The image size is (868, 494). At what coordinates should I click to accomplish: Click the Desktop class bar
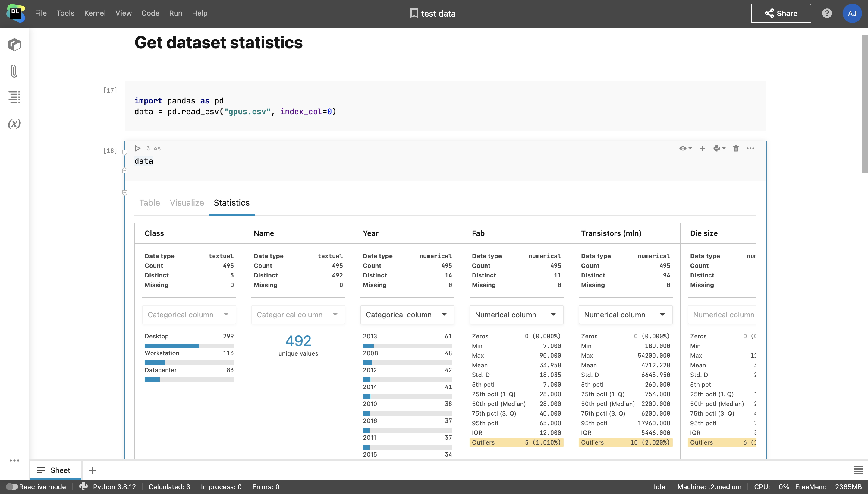coord(171,346)
